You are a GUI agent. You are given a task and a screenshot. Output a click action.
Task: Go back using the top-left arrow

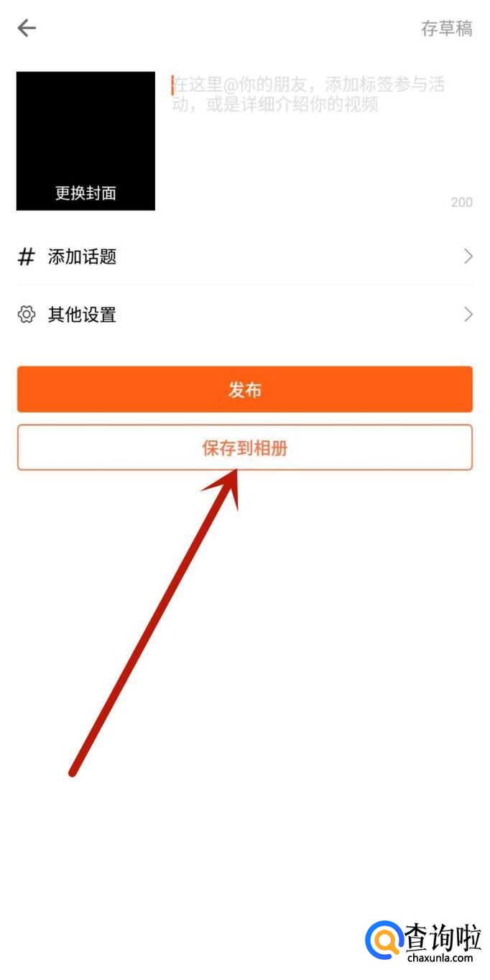(x=27, y=28)
